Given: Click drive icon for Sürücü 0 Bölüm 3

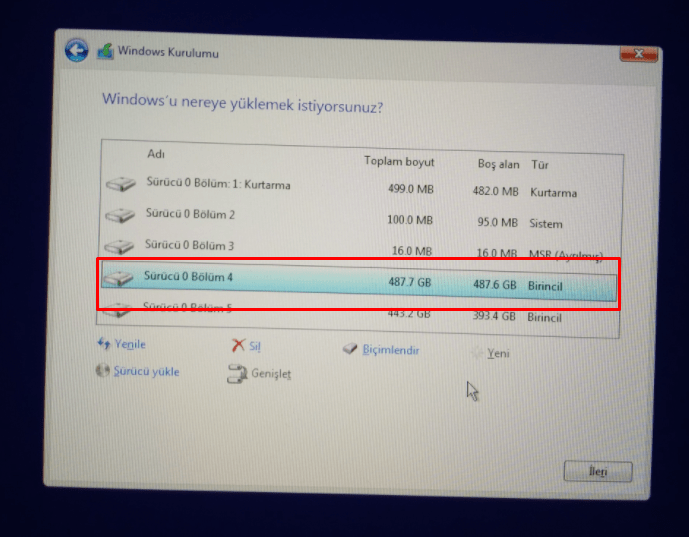Looking at the screenshot, I should (x=119, y=247).
